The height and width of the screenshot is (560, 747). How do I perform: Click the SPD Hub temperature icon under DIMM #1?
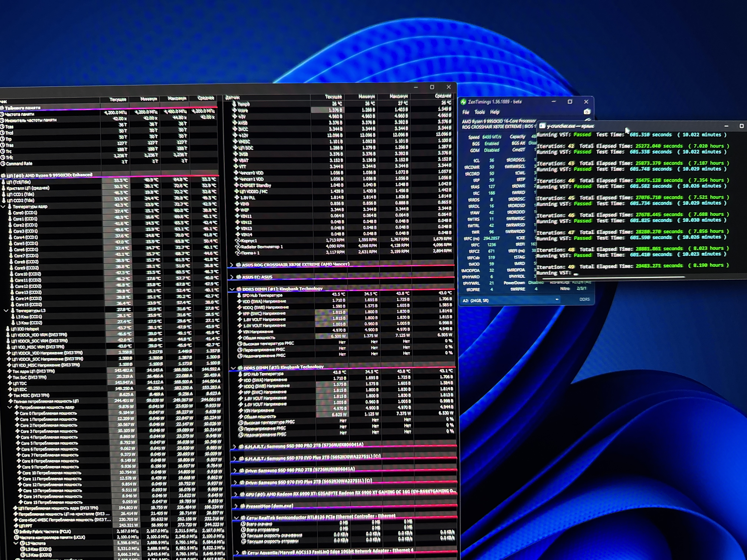[x=239, y=295]
